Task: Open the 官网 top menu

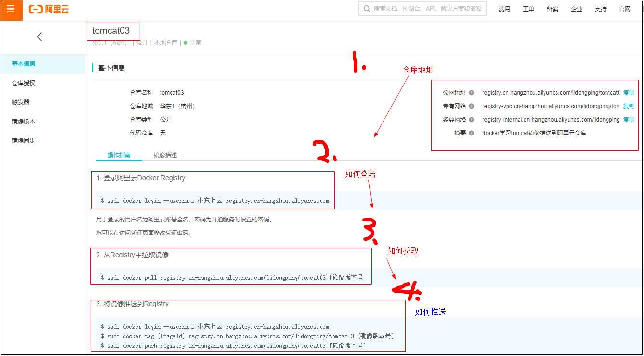Action: pyautogui.click(x=624, y=9)
